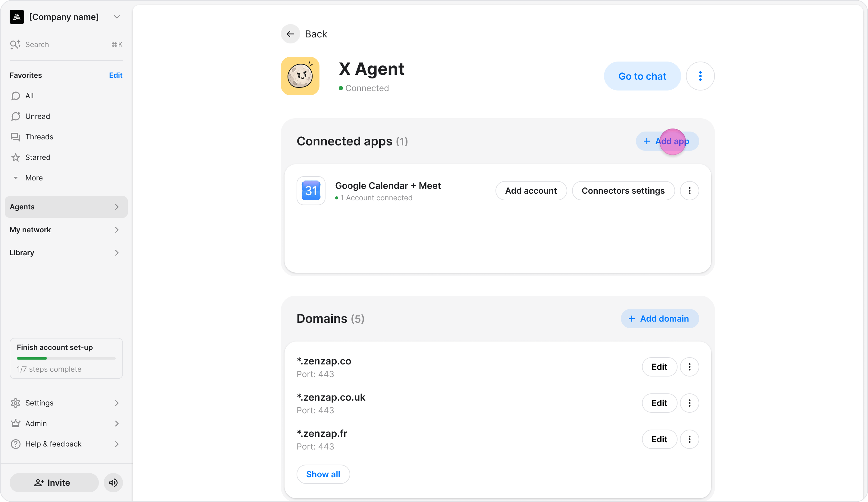This screenshot has height=502, width=868.
Task: Edit the *.zenzap.fr domain
Action: click(x=659, y=439)
